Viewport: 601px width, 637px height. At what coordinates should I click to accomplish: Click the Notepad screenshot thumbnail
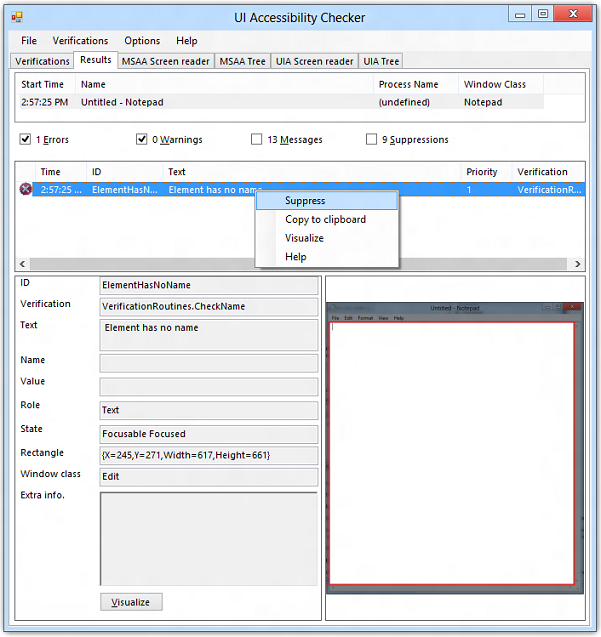[455, 448]
